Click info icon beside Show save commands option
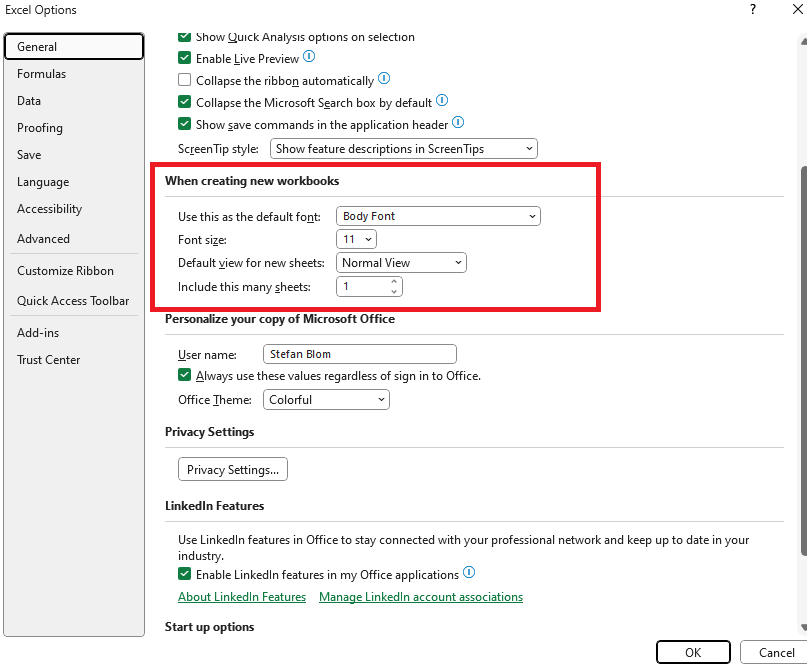The width and height of the screenshot is (807, 666). 458,122
